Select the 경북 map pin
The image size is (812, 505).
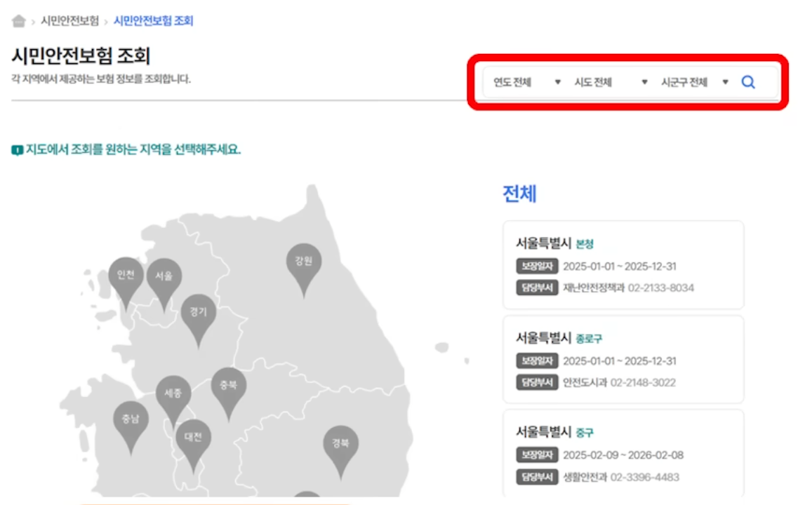341,452
